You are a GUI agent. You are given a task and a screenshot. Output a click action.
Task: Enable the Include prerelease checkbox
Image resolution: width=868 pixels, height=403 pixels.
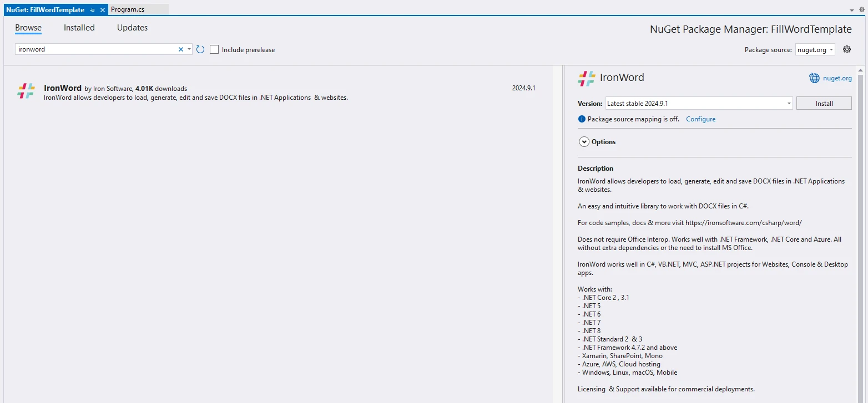coord(214,49)
